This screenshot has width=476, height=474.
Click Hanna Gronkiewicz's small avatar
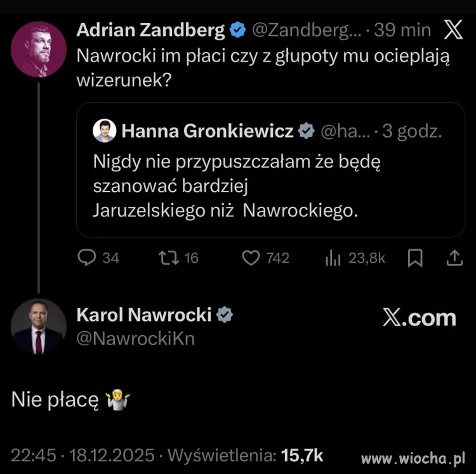104,131
